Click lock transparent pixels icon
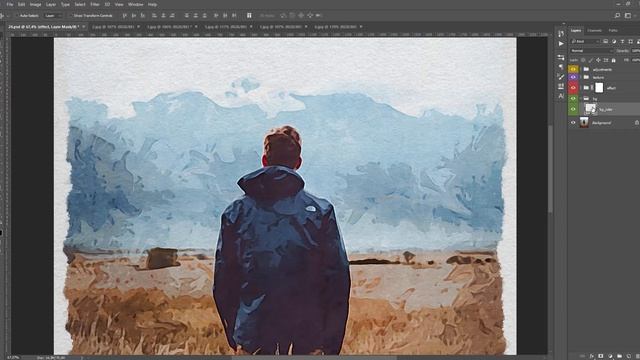The height and width of the screenshot is (360, 640). click(x=583, y=60)
